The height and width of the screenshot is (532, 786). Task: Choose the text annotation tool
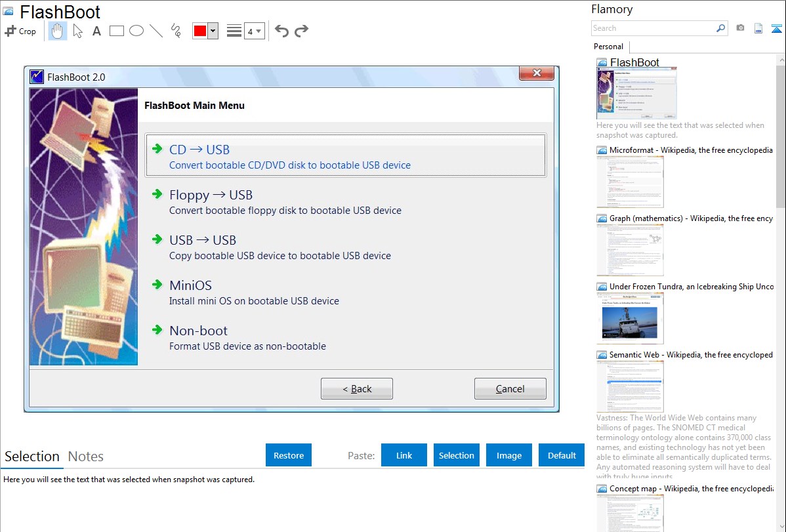pyautogui.click(x=96, y=31)
